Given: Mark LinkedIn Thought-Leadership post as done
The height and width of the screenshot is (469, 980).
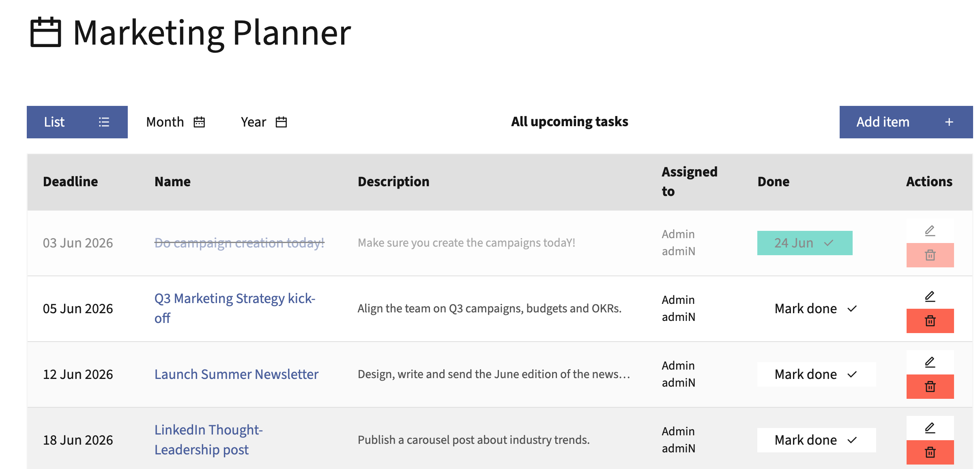Looking at the screenshot, I should pos(817,440).
